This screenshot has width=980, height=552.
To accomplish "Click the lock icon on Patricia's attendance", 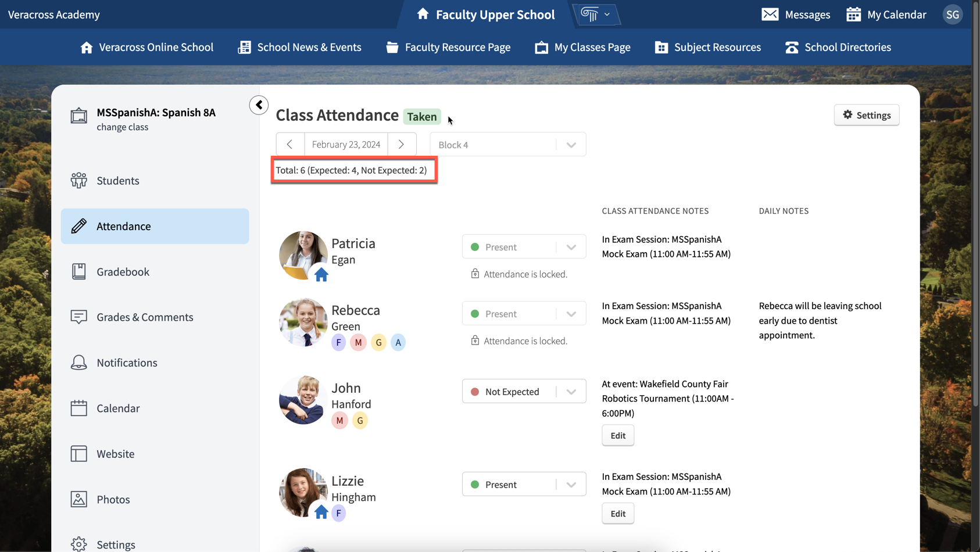I will click(x=475, y=274).
